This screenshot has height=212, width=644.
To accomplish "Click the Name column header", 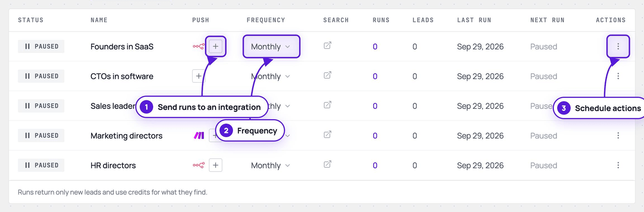I will tap(99, 20).
